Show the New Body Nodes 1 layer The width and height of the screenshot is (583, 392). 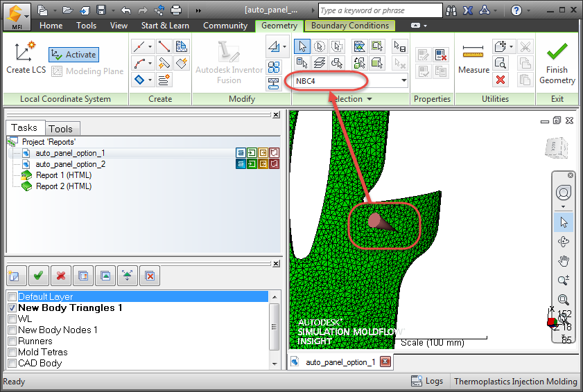click(12, 330)
